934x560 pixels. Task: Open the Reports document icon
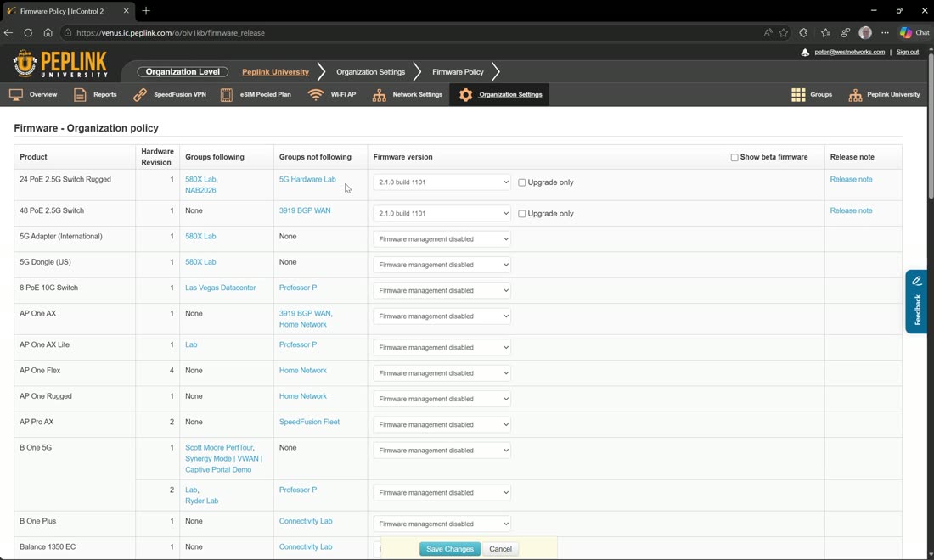(x=80, y=95)
